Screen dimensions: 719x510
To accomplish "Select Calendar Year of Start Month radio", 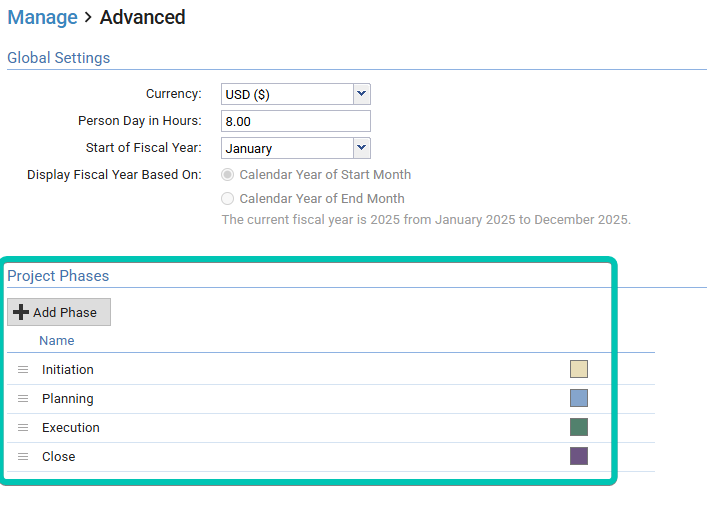I will tap(227, 175).
